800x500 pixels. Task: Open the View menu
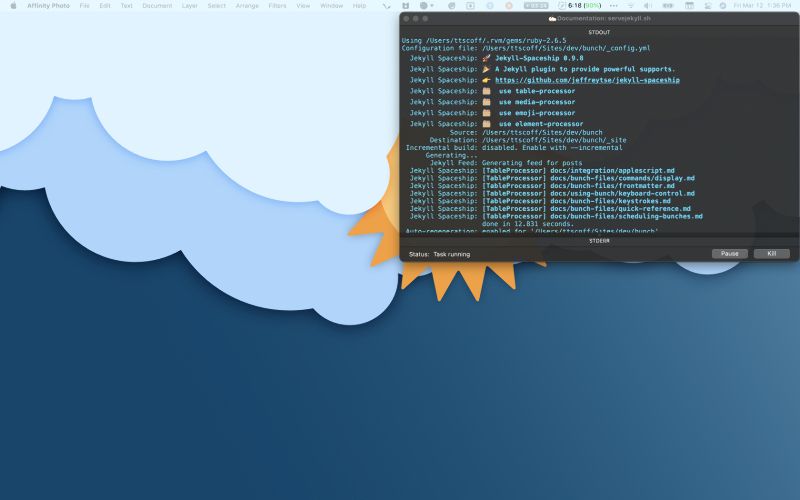click(303, 6)
